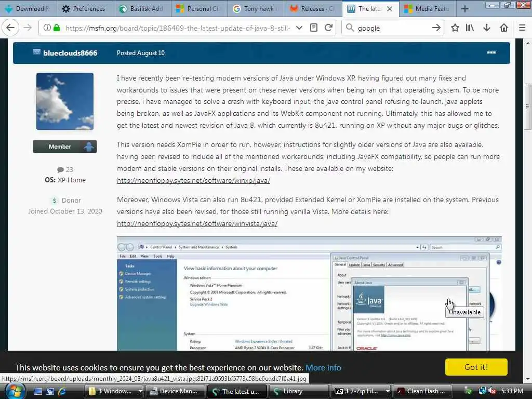This screenshot has width=532, height=399.
Task: Click the Donor dollar icon
Action: coord(54,201)
